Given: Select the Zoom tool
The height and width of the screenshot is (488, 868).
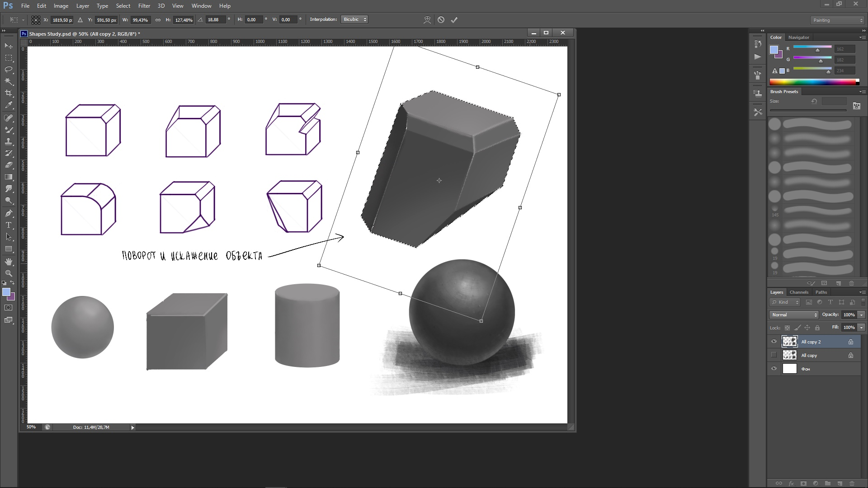Looking at the screenshot, I should (8, 273).
